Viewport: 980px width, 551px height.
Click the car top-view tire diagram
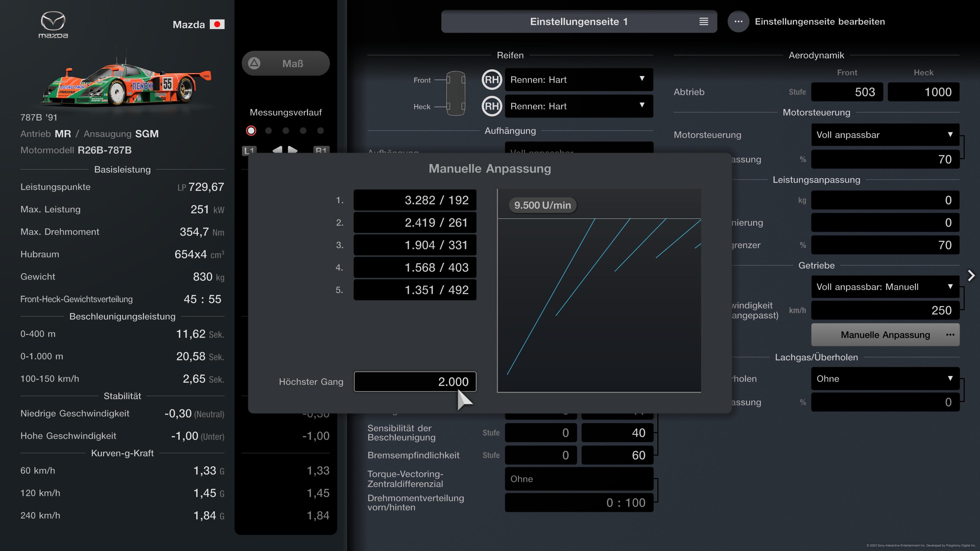click(455, 93)
